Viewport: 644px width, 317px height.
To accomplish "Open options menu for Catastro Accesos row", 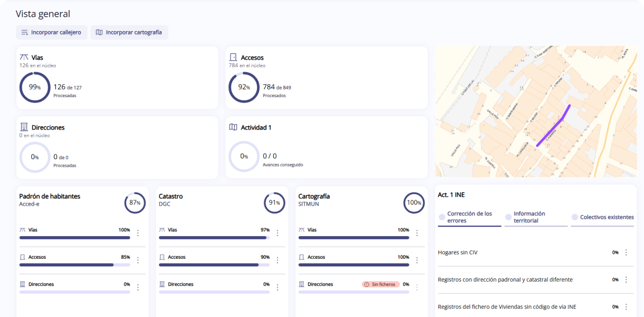I will click(x=278, y=260).
